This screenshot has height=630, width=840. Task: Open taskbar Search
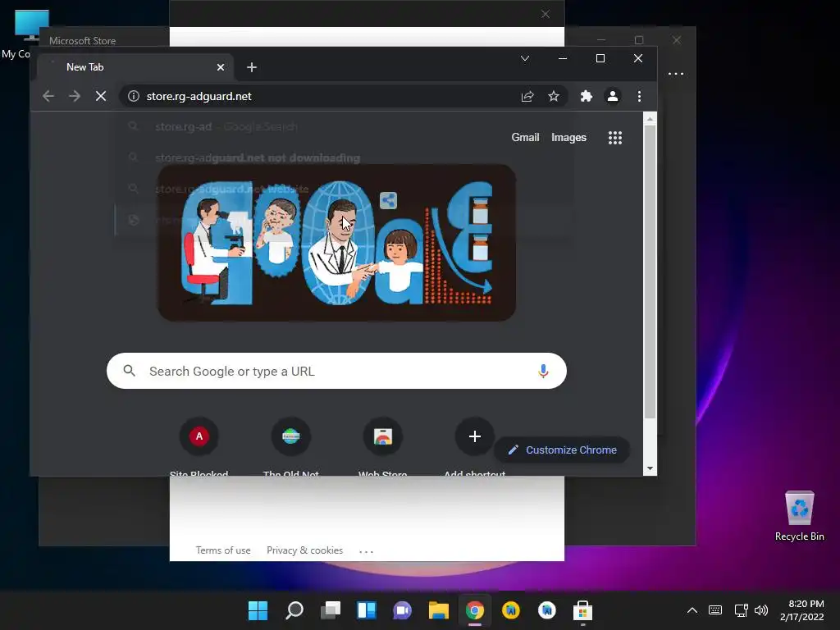[x=294, y=610]
